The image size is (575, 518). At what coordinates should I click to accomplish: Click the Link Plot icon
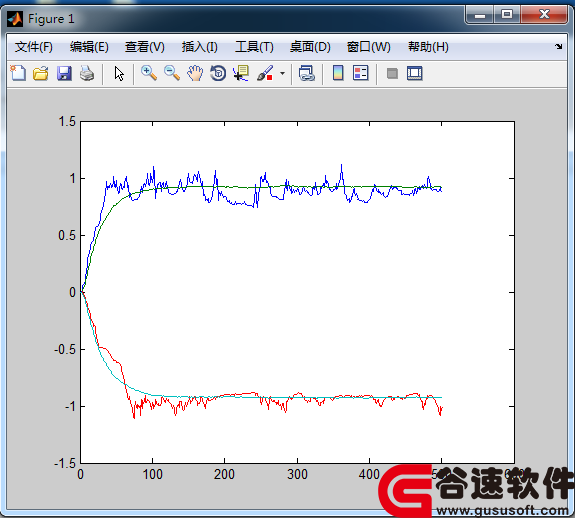[x=307, y=73]
